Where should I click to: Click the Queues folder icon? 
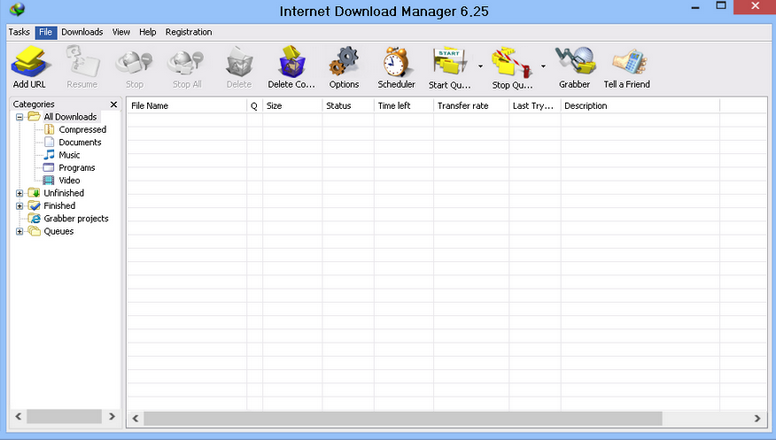[x=34, y=231]
